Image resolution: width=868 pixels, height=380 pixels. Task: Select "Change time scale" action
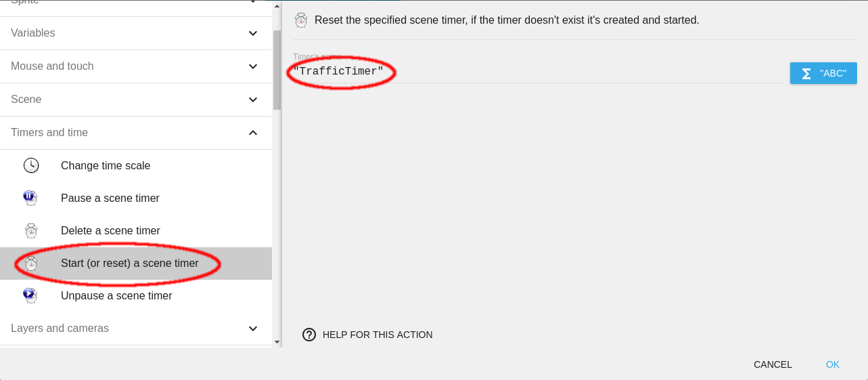(x=106, y=166)
